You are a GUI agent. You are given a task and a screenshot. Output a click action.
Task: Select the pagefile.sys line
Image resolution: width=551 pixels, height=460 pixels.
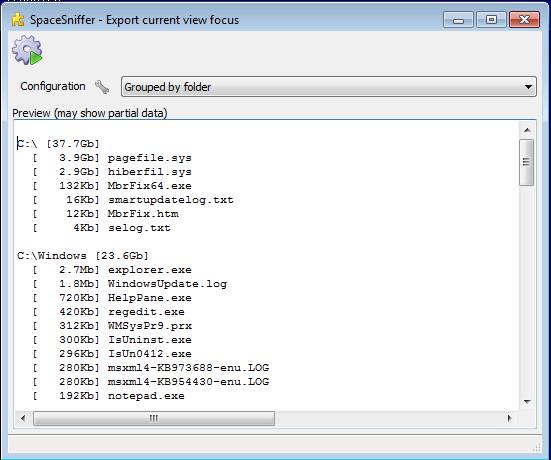(x=112, y=158)
